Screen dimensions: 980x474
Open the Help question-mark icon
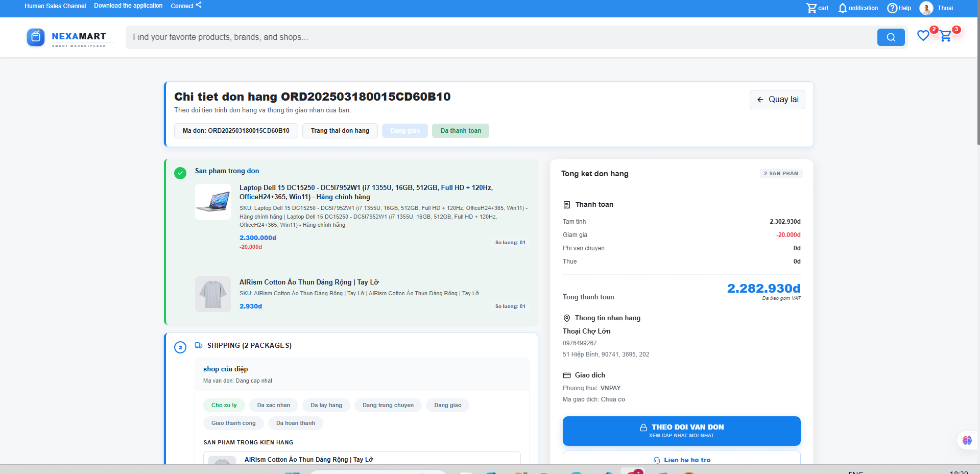(x=892, y=8)
